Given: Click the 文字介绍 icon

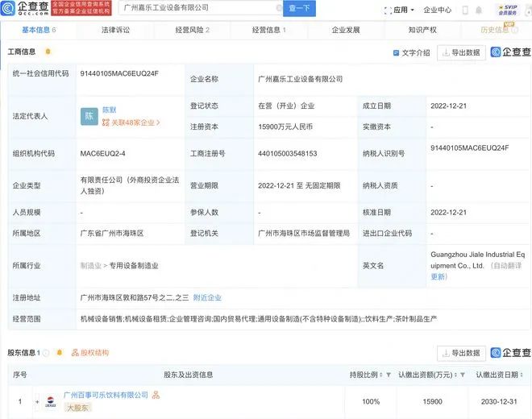Looking at the screenshot, I should [x=396, y=53].
